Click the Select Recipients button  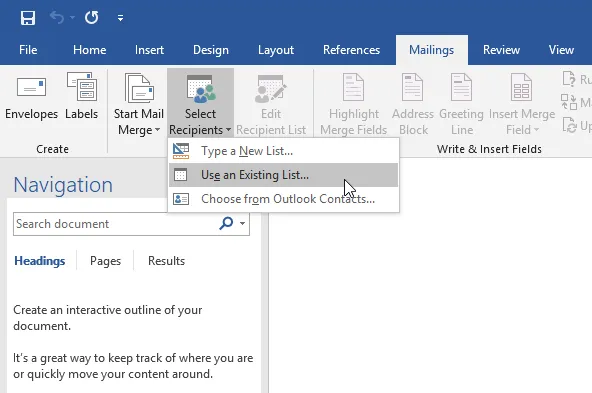[200, 104]
